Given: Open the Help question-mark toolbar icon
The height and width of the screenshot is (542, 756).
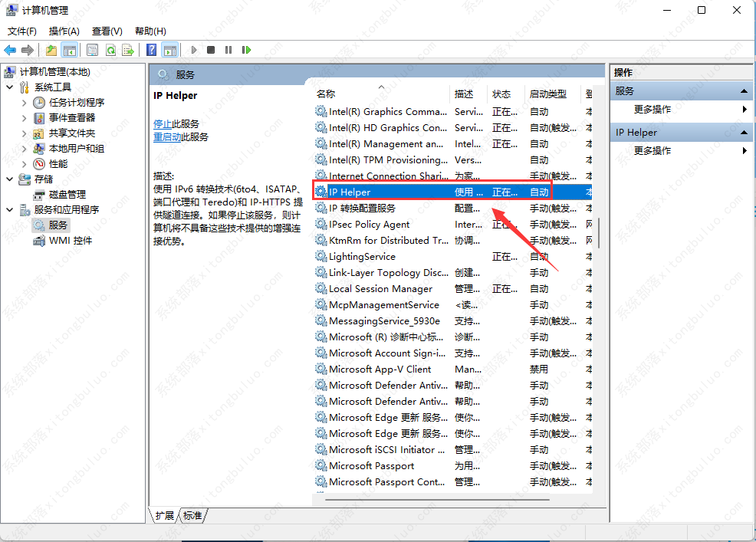Looking at the screenshot, I should [x=151, y=50].
